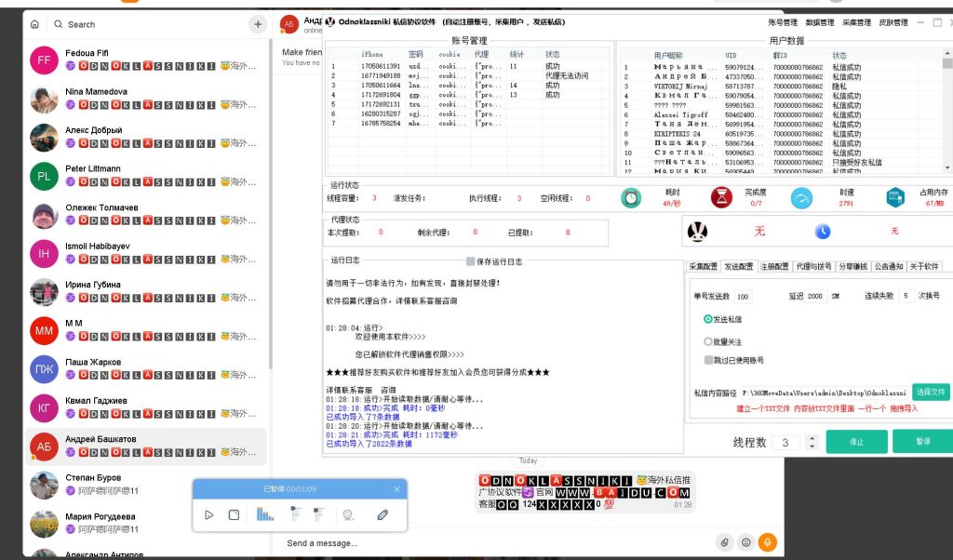Enable the 跳过已使用账号 checkbox
This screenshot has width=953, height=560.
708,360
